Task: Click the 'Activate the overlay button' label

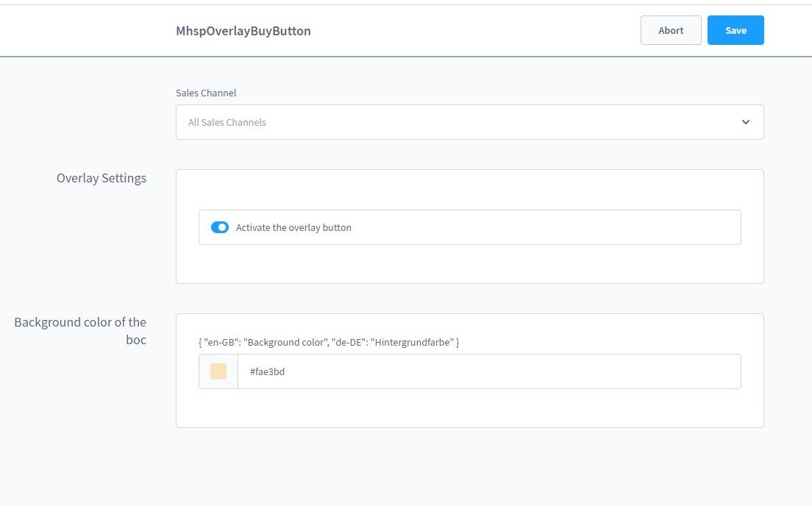Action: click(x=293, y=228)
